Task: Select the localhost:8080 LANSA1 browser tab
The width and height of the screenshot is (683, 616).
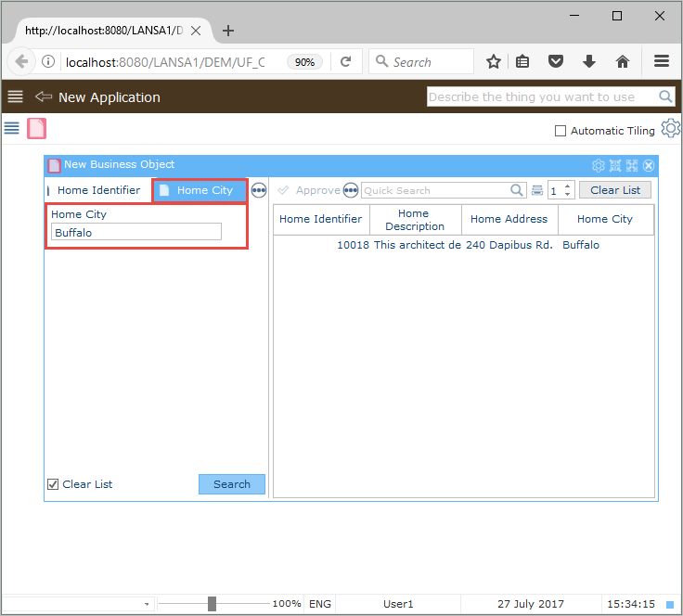Action: coord(113,31)
